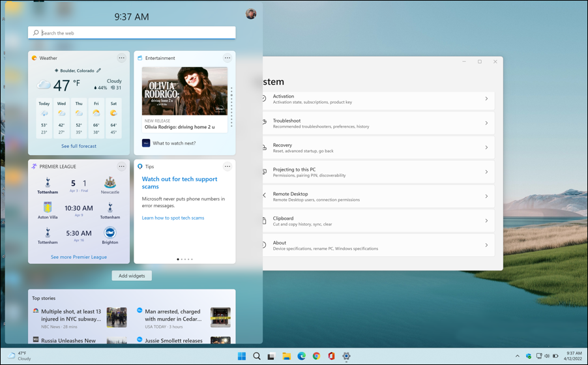Screen dimensions: 588x365
Task: Open Jussie Smollett releases story
Action: (173, 340)
